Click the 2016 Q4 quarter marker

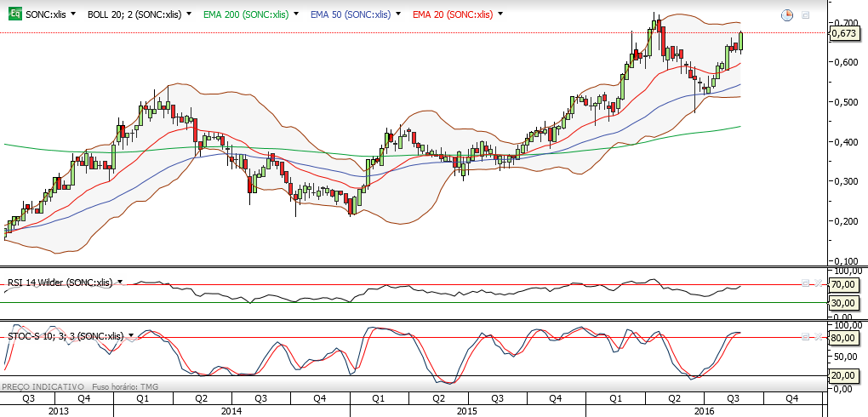click(x=791, y=399)
